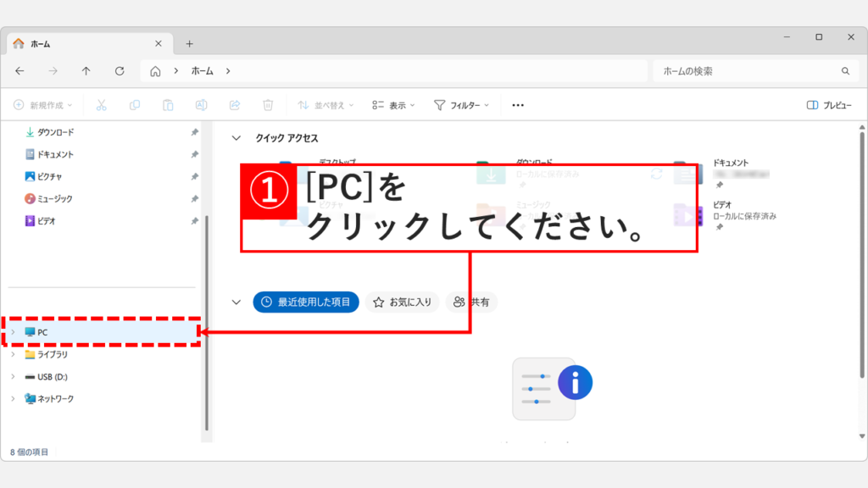Image resolution: width=868 pixels, height=488 pixels.
Task: Expand the USB (D:) tree chevron
Action: pos(13,377)
